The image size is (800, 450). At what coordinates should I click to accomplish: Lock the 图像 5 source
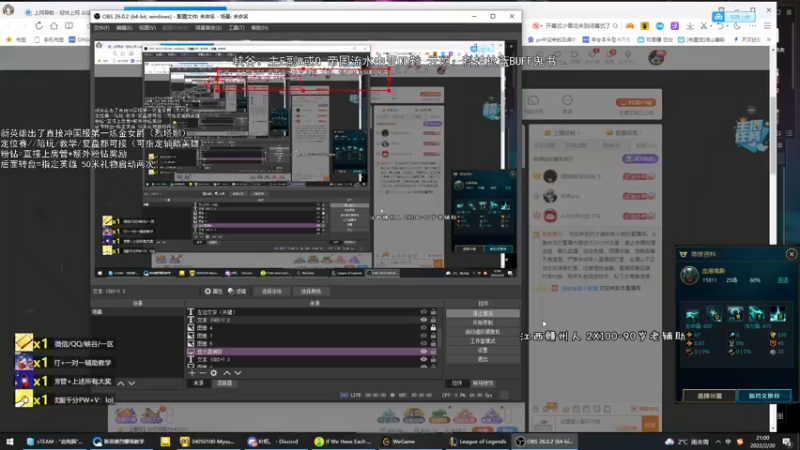tap(433, 343)
